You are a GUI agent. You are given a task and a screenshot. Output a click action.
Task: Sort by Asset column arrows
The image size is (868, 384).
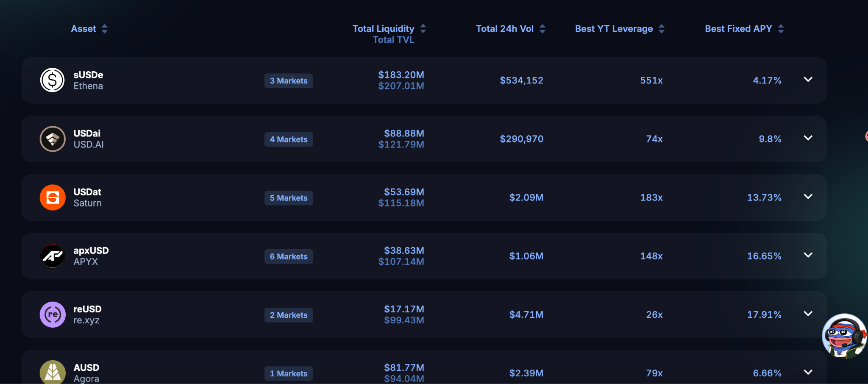click(104, 29)
